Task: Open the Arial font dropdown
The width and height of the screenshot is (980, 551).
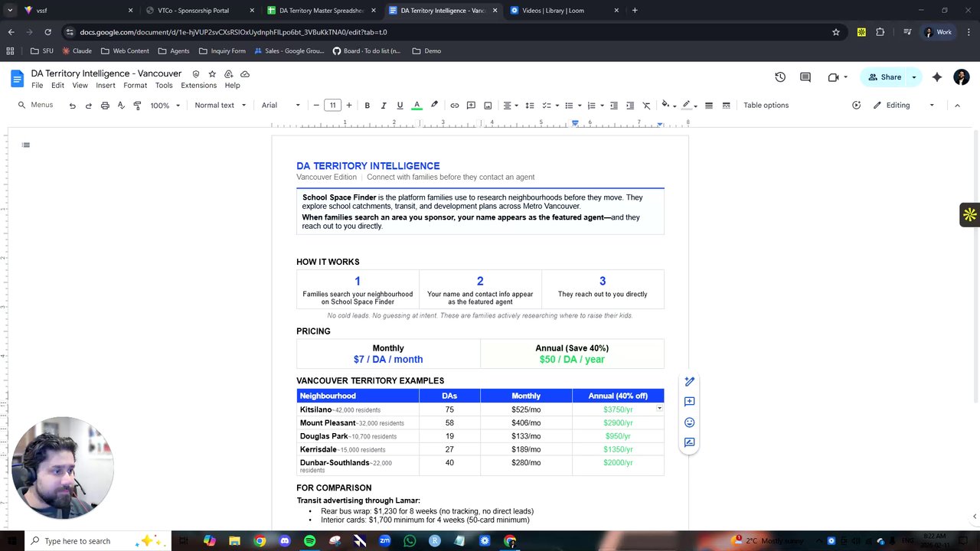Action: point(281,106)
